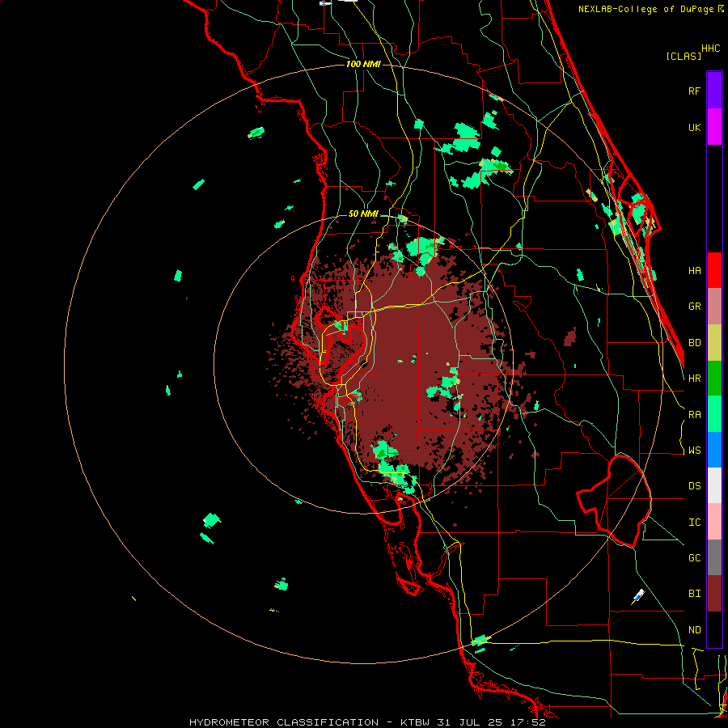Click the "50 NMI" range ring label

click(x=363, y=214)
